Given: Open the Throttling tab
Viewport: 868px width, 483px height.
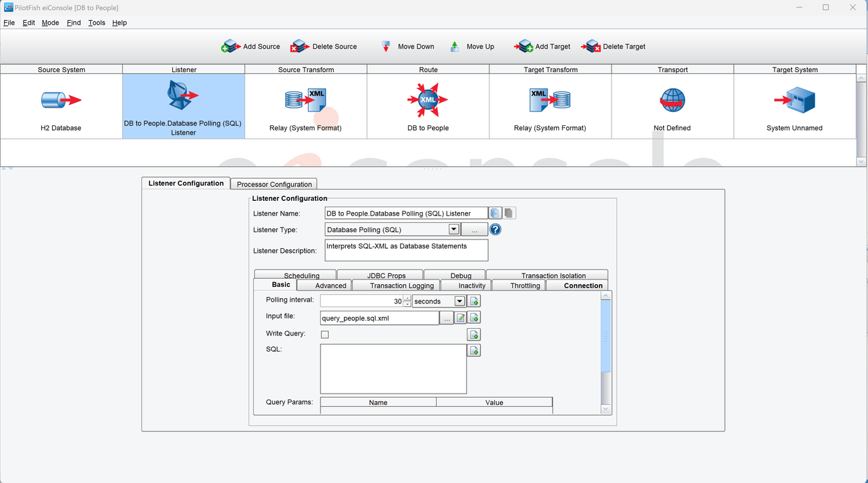Looking at the screenshot, I should pyautogui.click(x=518, y=286).
